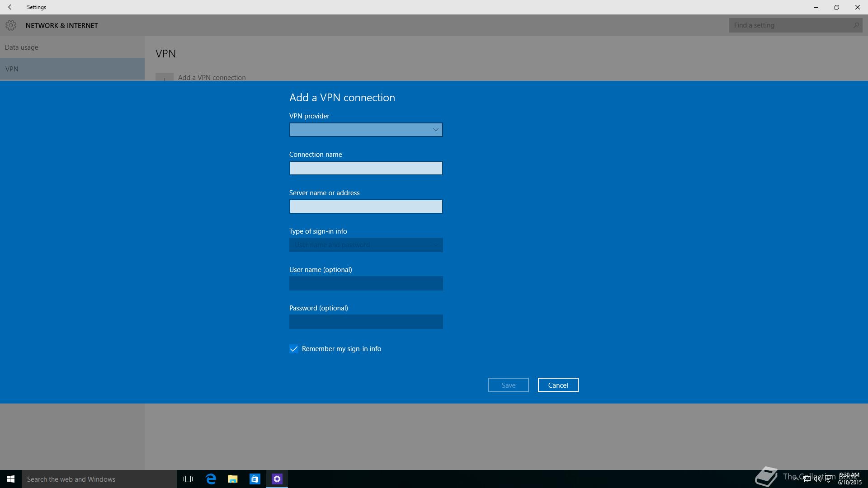
Task: Click the volume icon in system tray
Action: coord(817,479)
